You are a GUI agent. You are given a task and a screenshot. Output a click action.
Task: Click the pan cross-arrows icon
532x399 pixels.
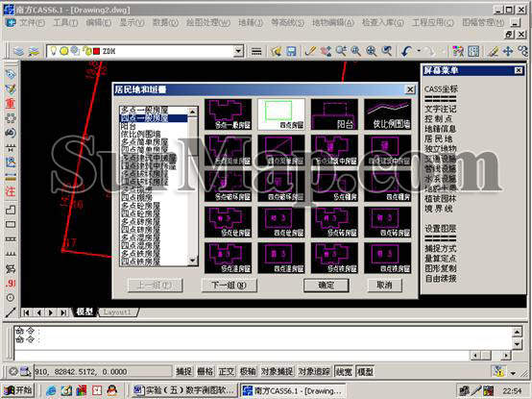[508, 51]
